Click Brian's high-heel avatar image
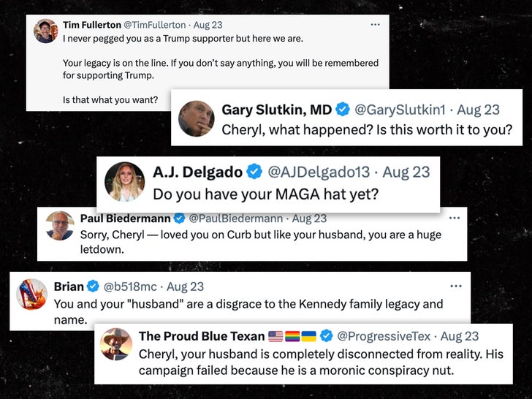 [31, 294]
